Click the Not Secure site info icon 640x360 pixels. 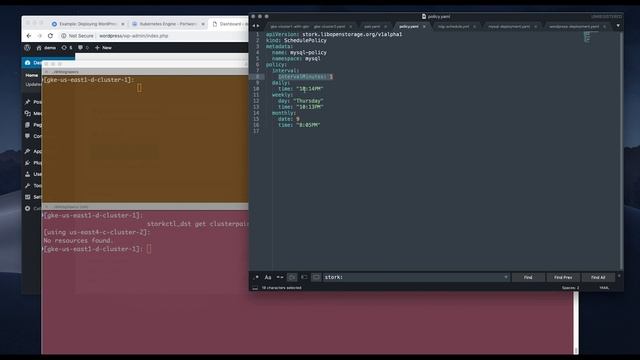(64, 36)
